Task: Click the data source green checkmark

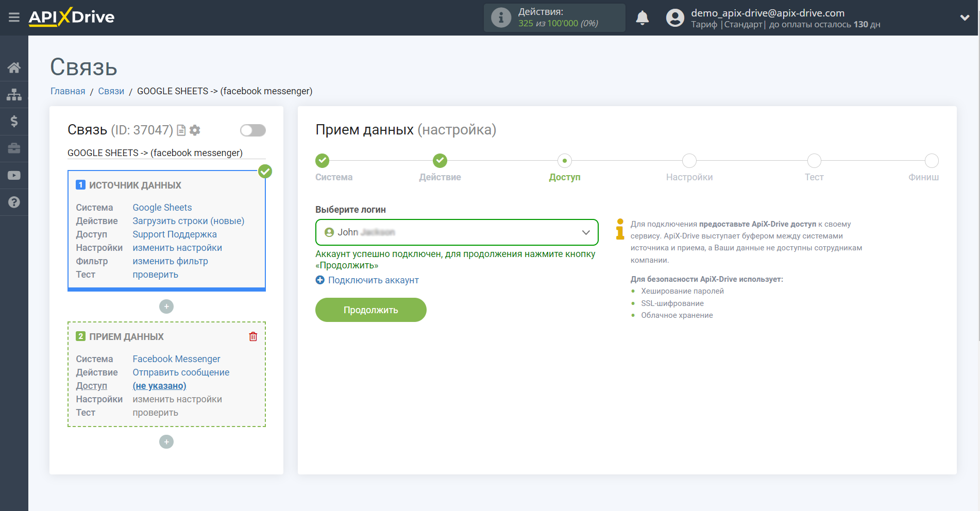Action: (265, 172)
